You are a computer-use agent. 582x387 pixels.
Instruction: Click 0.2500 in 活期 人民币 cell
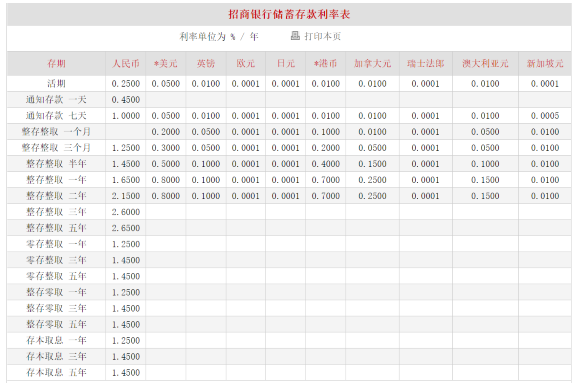126,84
